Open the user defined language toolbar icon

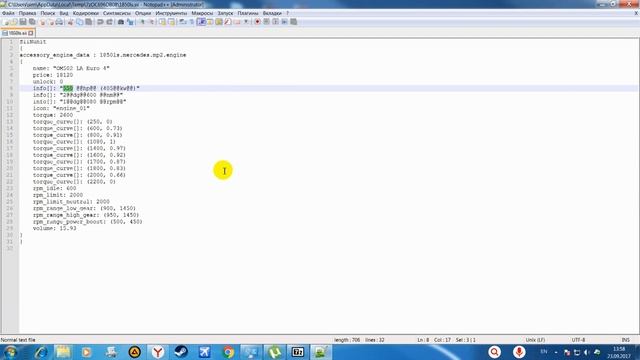(x=210, y=22)
